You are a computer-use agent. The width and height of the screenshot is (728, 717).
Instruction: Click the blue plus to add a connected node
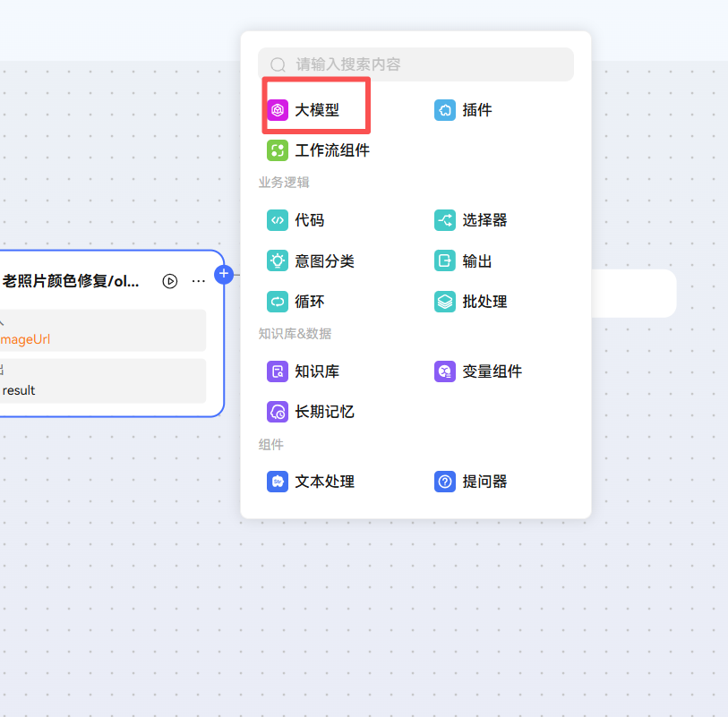pos(224,275)
